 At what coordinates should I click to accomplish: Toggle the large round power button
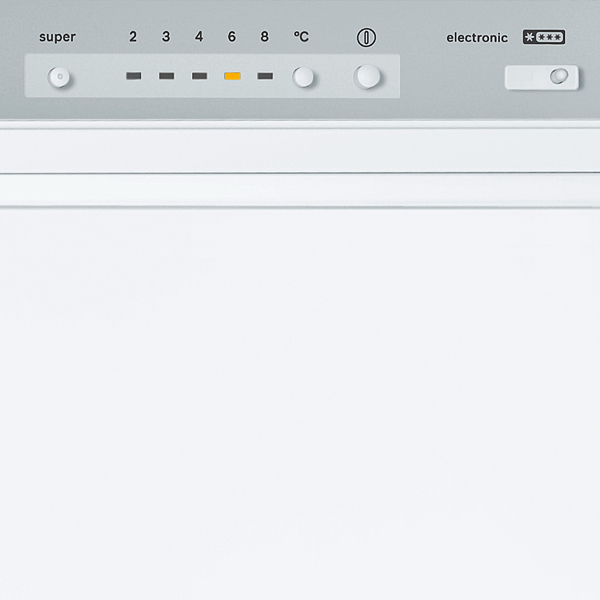368,77
